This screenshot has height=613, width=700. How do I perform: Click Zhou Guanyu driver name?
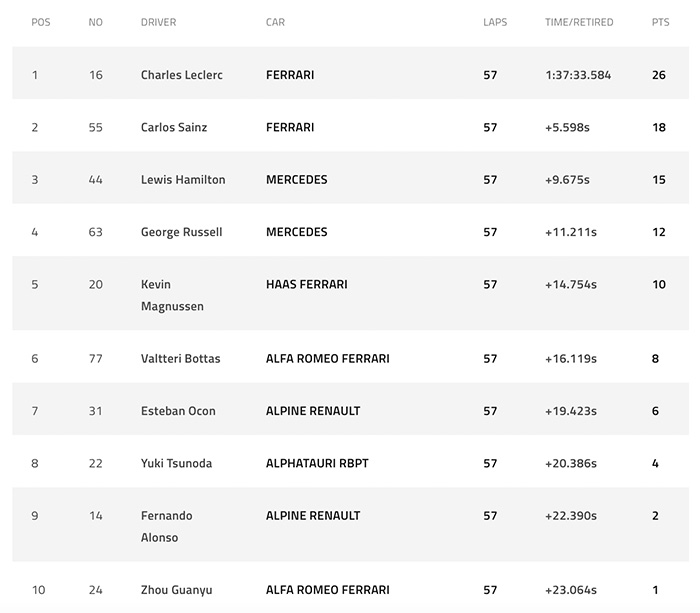tap(176, 590)
